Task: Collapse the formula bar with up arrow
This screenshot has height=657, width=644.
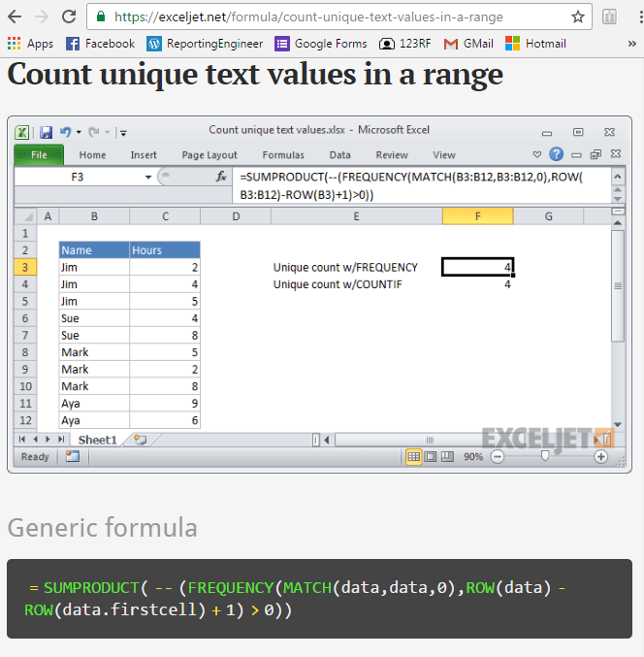Action: tap(618, 177)
